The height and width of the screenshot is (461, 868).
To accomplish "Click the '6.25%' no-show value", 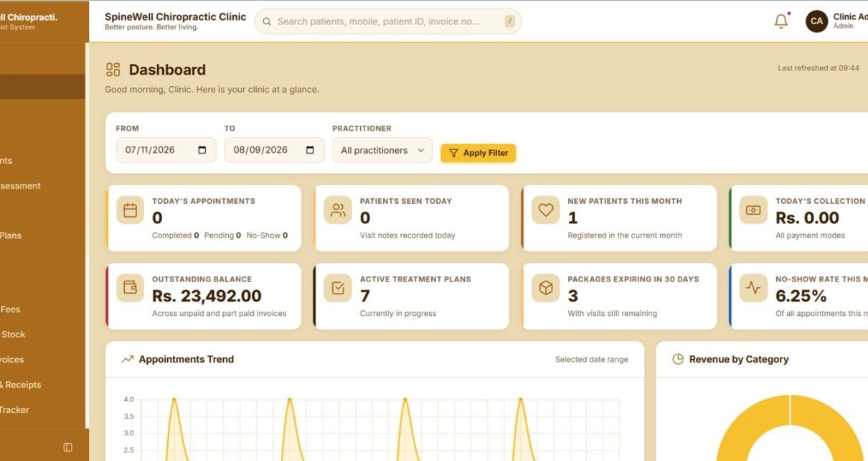I will [x=801, y=296].
